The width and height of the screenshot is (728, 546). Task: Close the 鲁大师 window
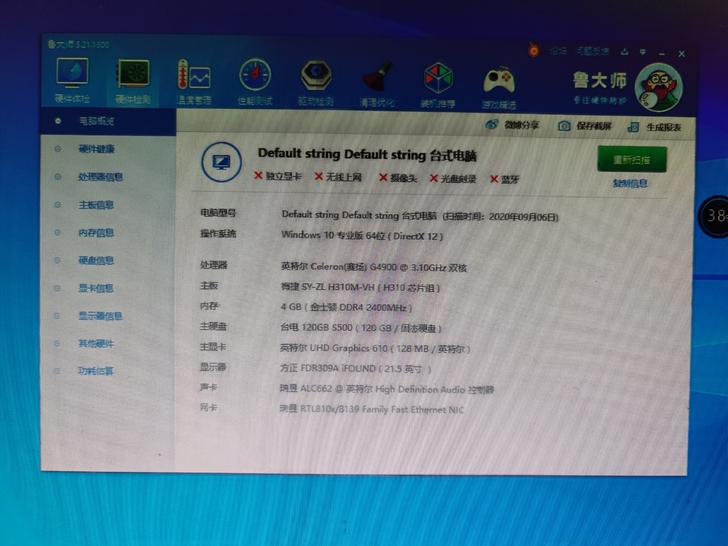coord(682,54)
